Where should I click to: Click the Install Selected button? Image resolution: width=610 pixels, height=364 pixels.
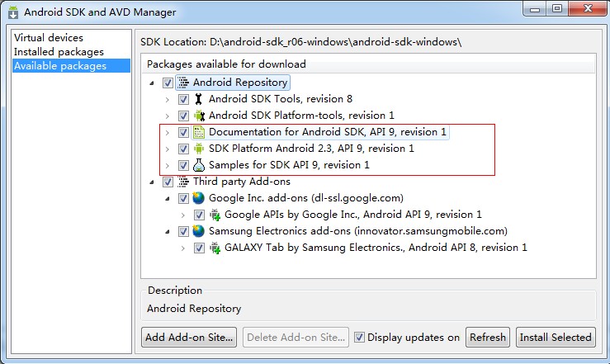(x=556, y=337)
